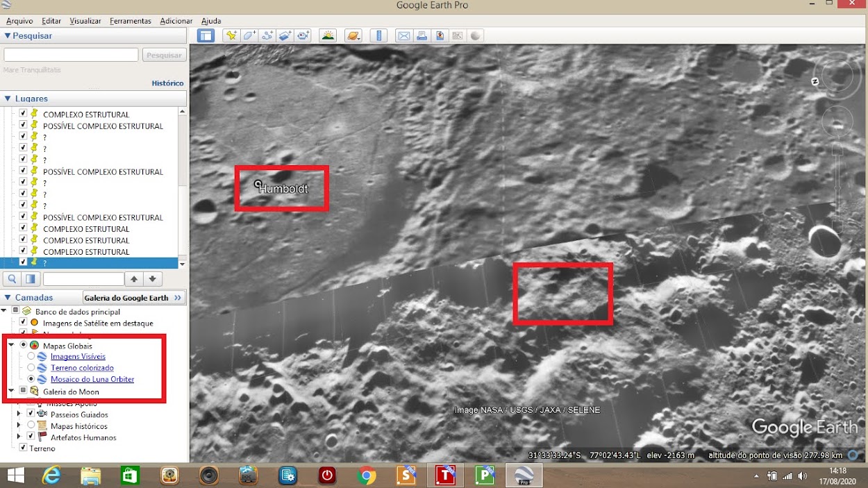Start Record a Tour tool
The image size is (868, 488).
tap(303, 35)
